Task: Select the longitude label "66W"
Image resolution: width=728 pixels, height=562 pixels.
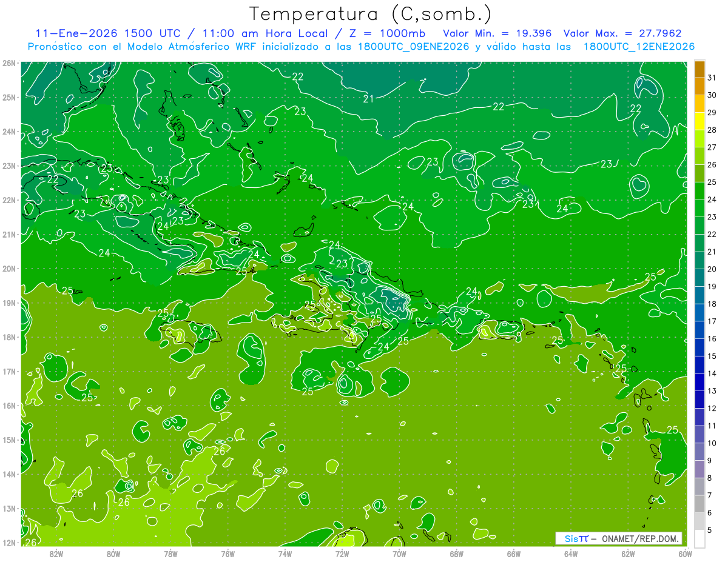Action: [x=514, y=554]
